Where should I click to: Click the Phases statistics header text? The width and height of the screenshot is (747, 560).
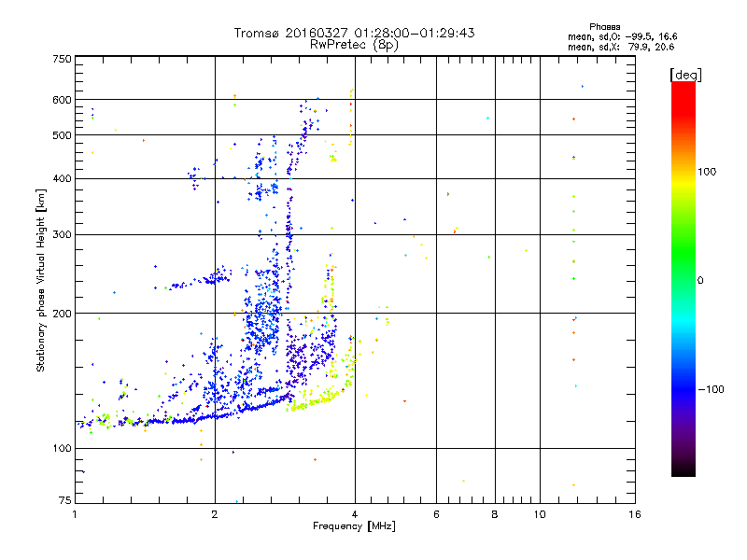point(604,27)
